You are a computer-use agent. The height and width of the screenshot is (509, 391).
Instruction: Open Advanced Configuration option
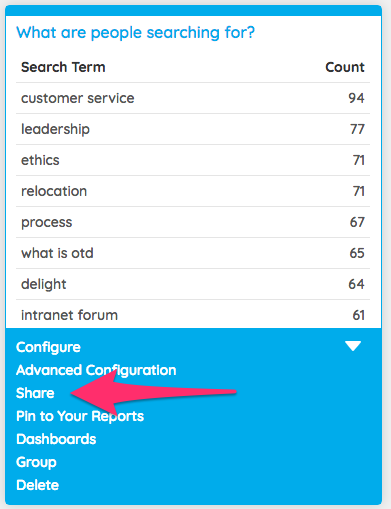[x=96, y=370]
